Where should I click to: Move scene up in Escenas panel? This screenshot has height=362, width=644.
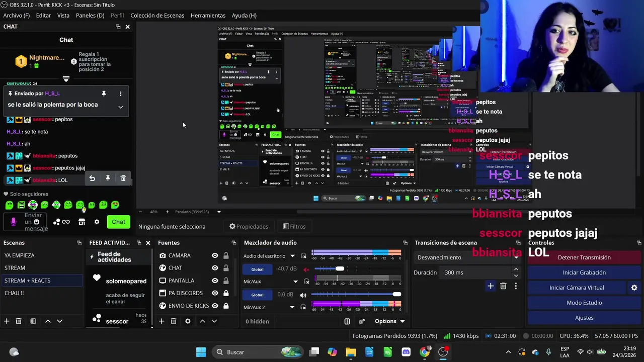pos(48,321)
